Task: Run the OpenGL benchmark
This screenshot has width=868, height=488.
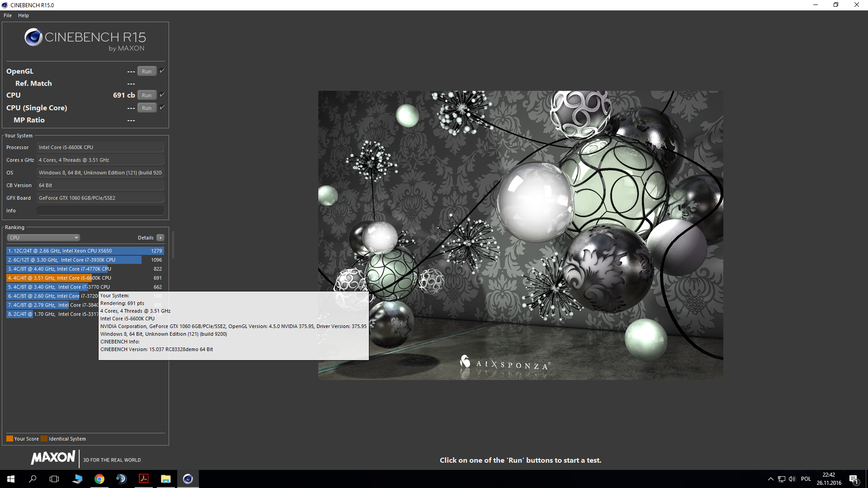Action: 147,71
